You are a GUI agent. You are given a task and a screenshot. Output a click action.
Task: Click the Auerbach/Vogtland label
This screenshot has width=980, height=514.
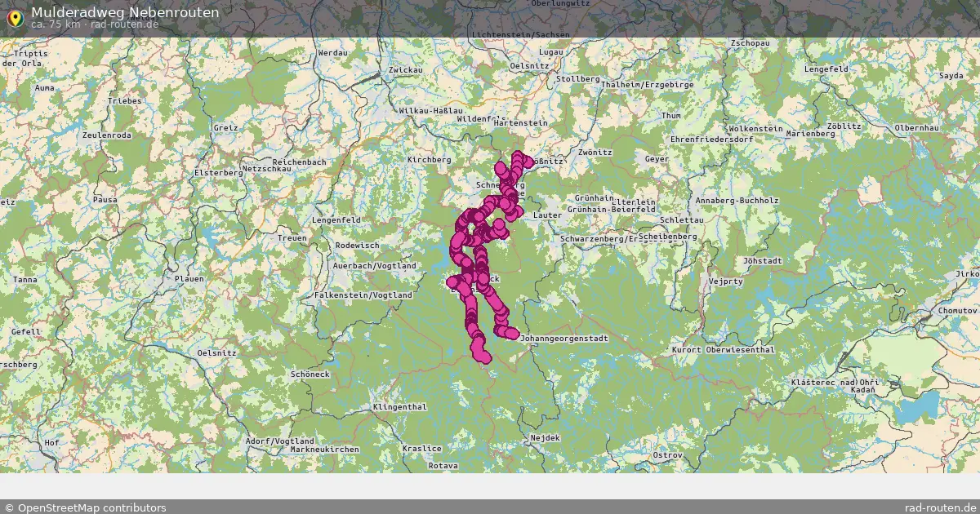[x=374, y=266]
